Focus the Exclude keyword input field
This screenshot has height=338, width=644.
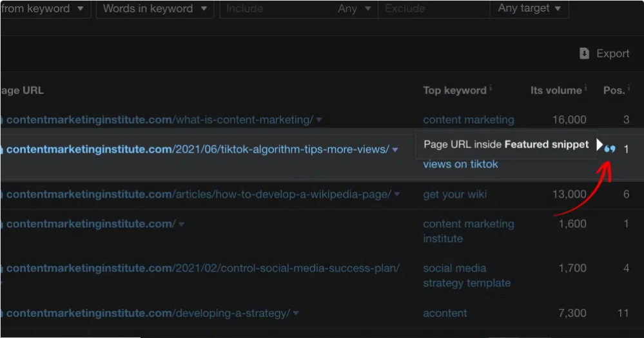click(x=434, y=8)
